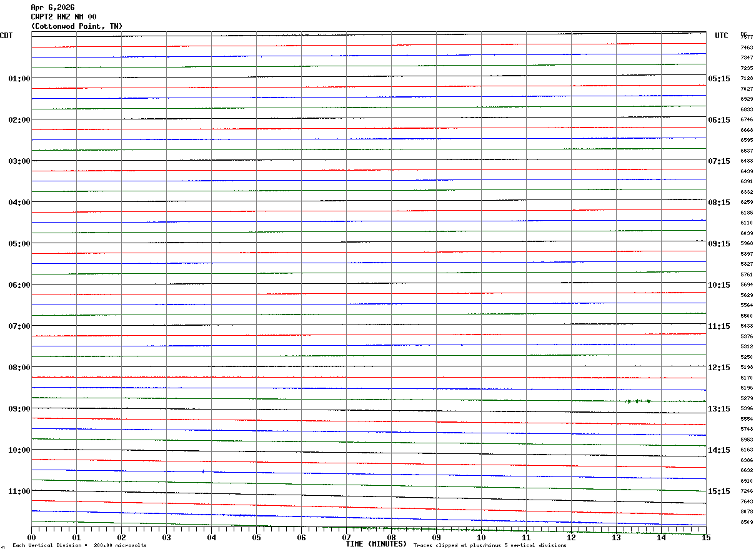
Task: Click the '00' minute axis label
Action: tap(31, 538)
